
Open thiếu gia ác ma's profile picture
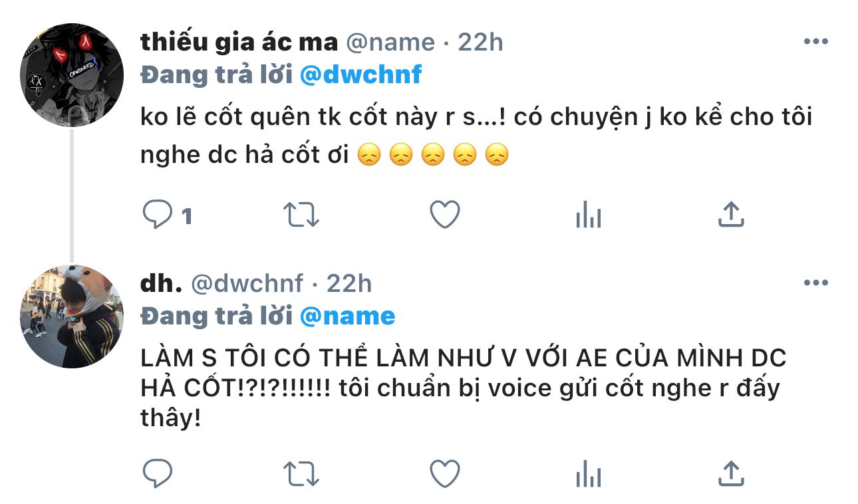pyautogui.click(x=72, y=75)
